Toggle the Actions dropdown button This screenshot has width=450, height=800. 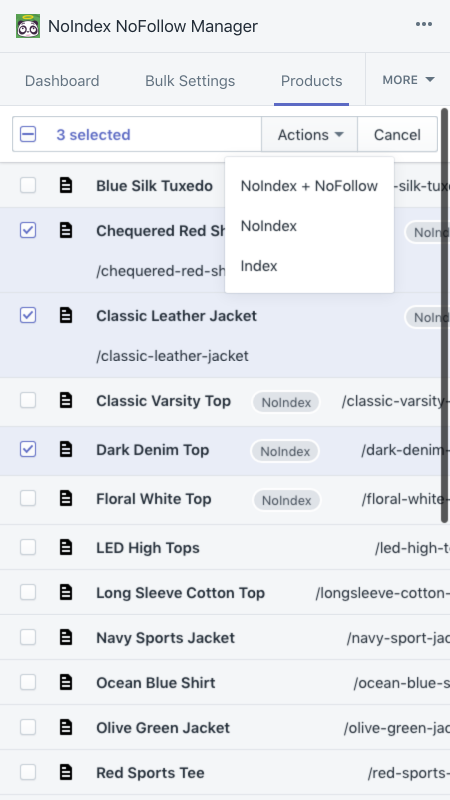[x=310, y=135]
